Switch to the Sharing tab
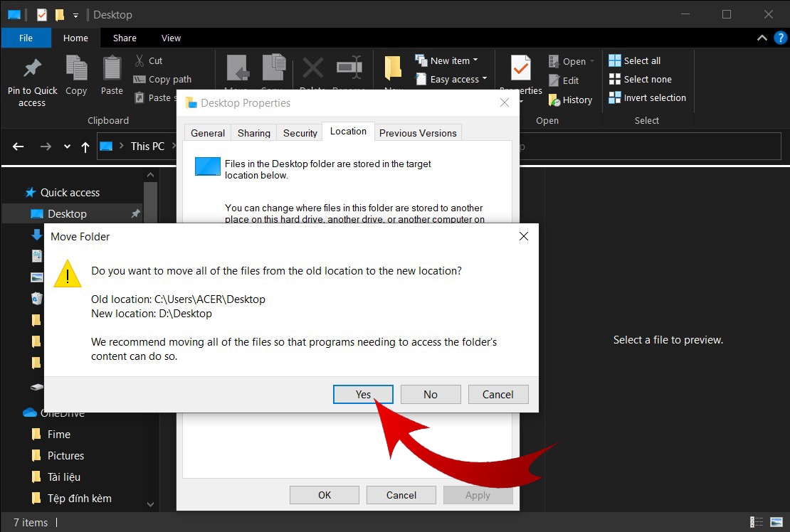The height and width of the screenshot is (532, 790). click(254, 133)
